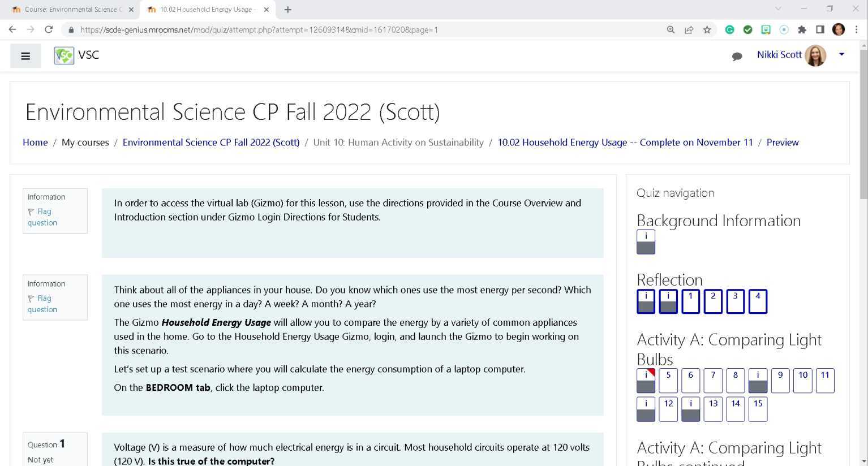The height and width of the screenshot is (466, 868).
Task: Click the Preview breadcrumb link
Action: [782, 143]
